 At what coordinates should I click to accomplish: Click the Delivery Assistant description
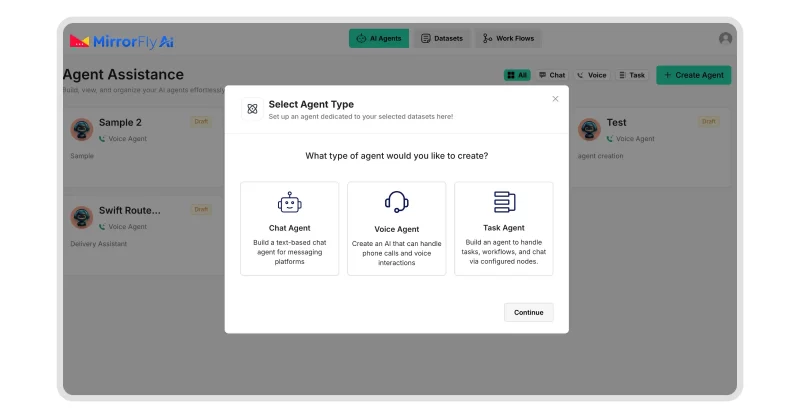pyautogui.click(x=98, y=244)
